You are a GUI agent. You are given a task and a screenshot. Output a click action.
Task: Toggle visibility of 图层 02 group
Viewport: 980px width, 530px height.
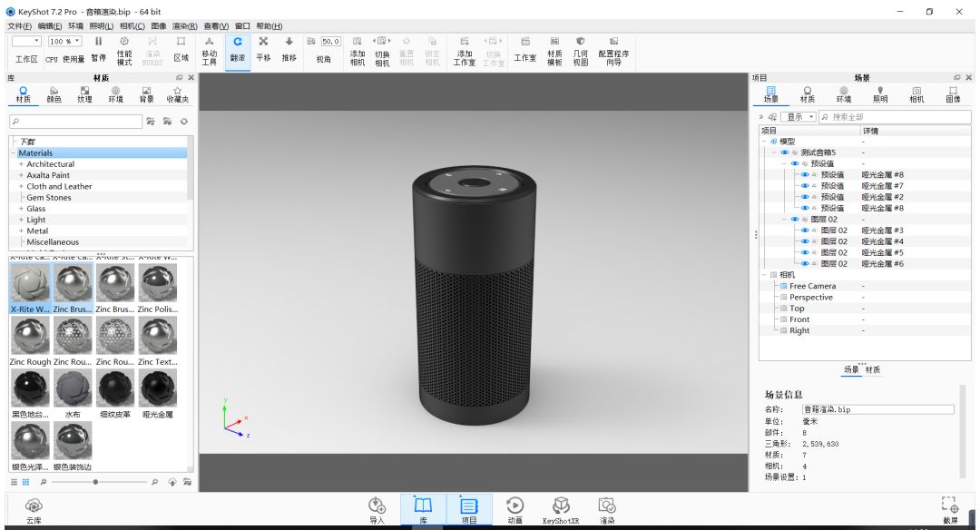pyautogui.click(x=794, y=220)
